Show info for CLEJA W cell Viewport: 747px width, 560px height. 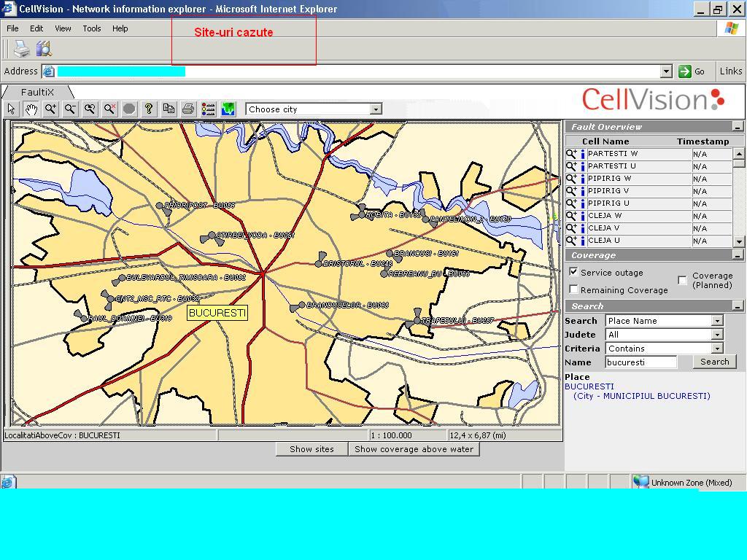pyautogui.click(x=582, y=216)
